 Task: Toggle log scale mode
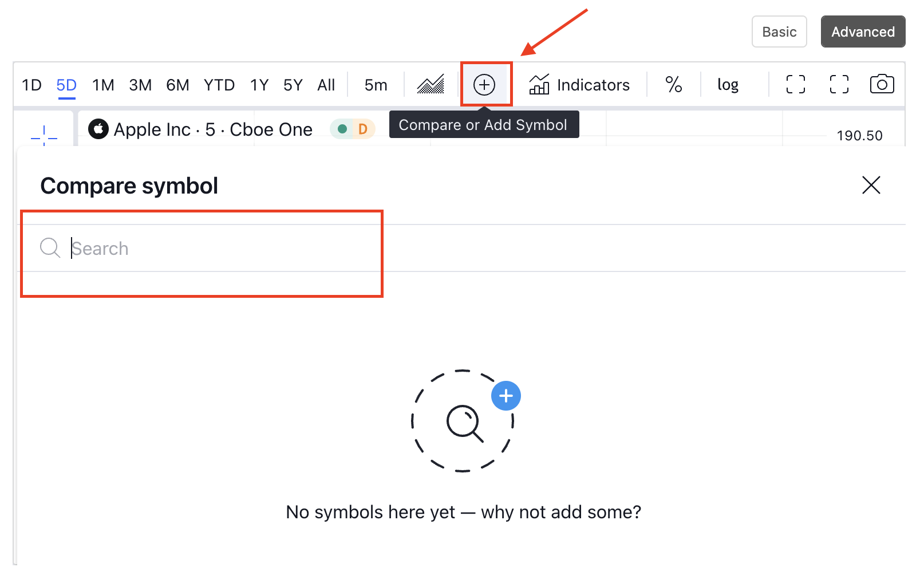click(x=728, y=85)
